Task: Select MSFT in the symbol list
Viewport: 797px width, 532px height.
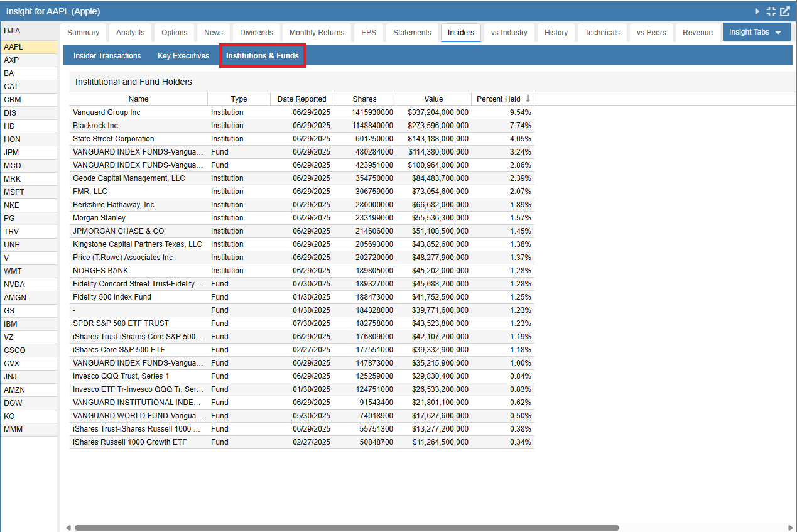Action: (x=29, y=192)
